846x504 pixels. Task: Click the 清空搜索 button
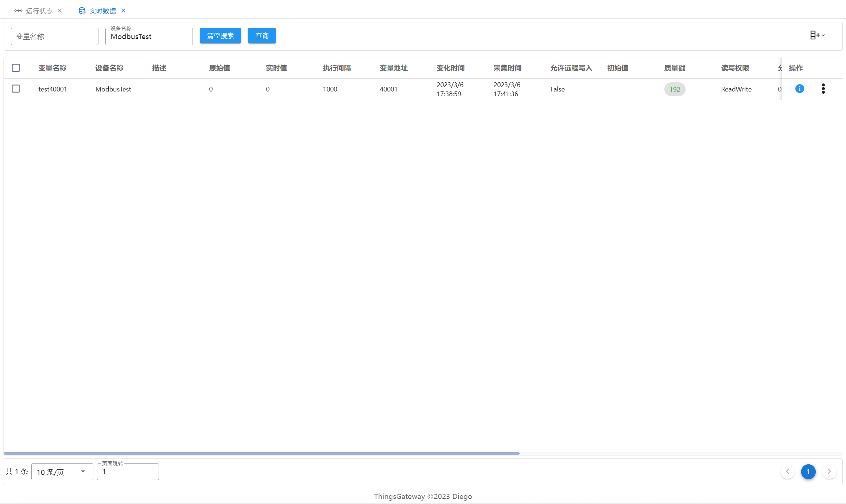[x=220, y=36]
